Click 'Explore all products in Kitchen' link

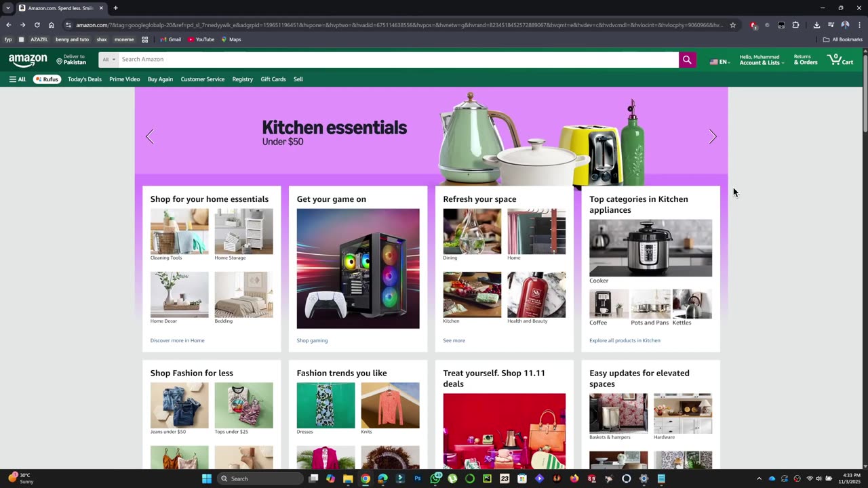pos(625,340)
